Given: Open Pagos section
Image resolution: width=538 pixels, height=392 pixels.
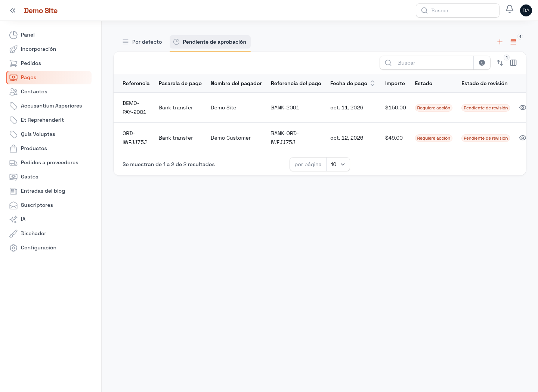Looking at the screenshot, I should point(49,77).
